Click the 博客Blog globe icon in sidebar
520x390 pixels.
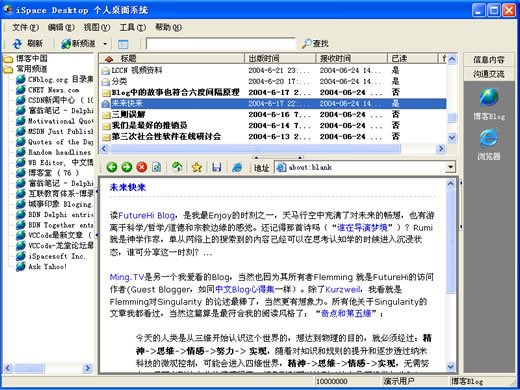pos(489,97)
